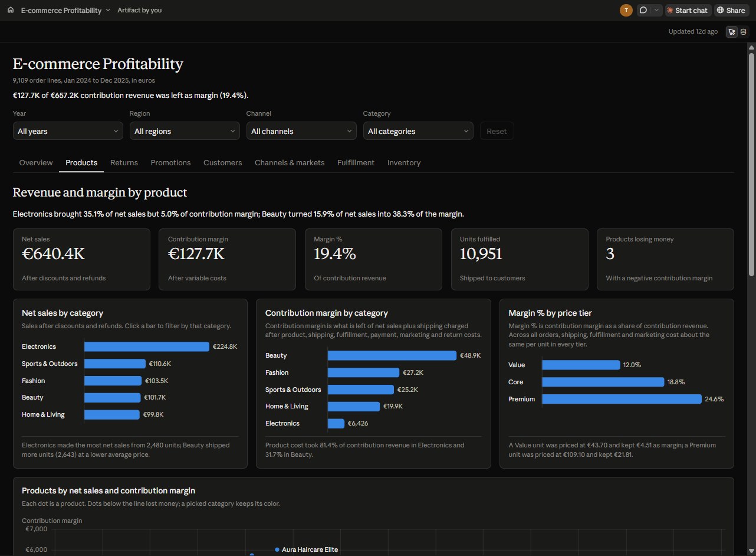Click the Premium price tier bar
This screenshot has width=756, height=556.
coord(622,399)
